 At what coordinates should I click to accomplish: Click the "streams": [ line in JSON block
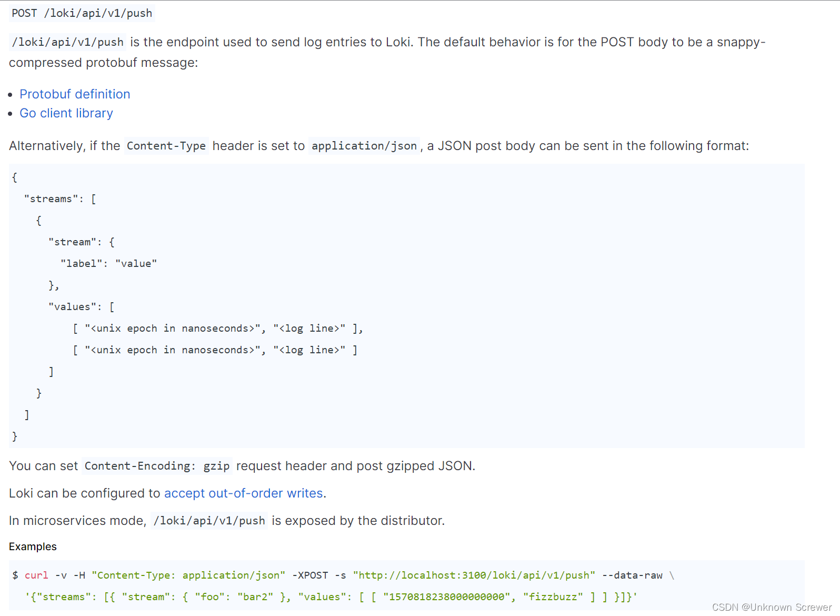point(60,199)
